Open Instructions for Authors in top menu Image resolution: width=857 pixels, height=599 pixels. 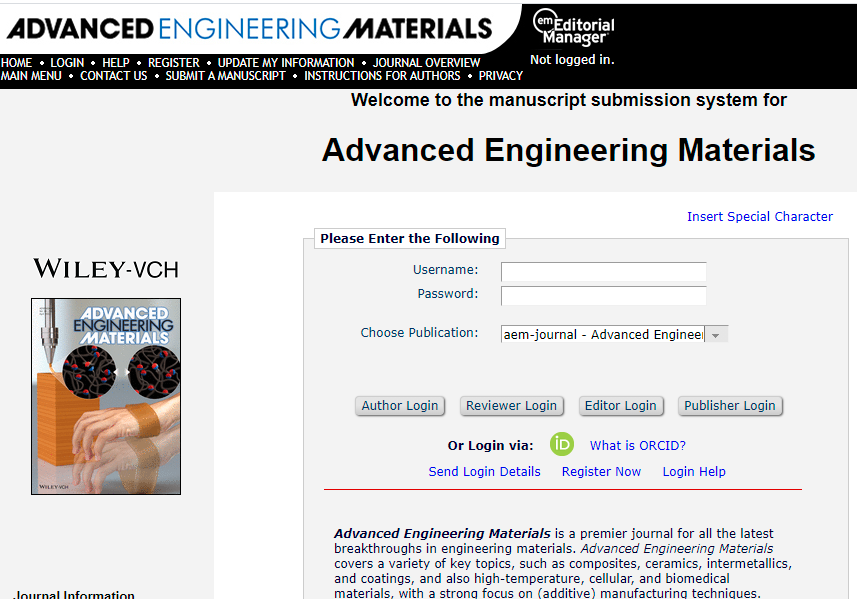pos(382,76)
